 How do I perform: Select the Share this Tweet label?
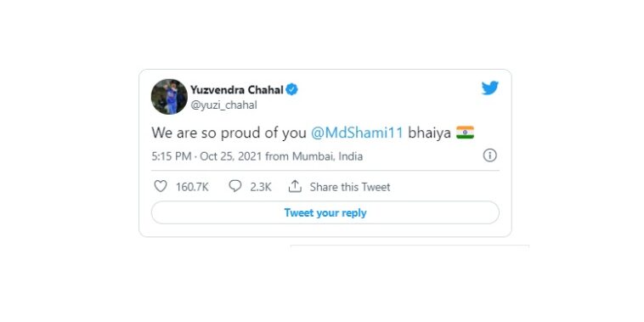tap(350, 187)
